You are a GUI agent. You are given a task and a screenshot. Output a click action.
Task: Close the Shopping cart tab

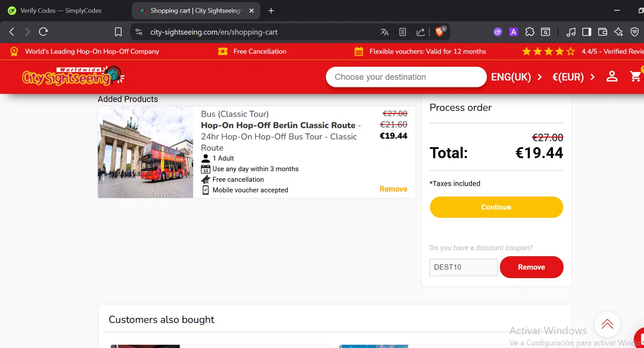[252, 11]
